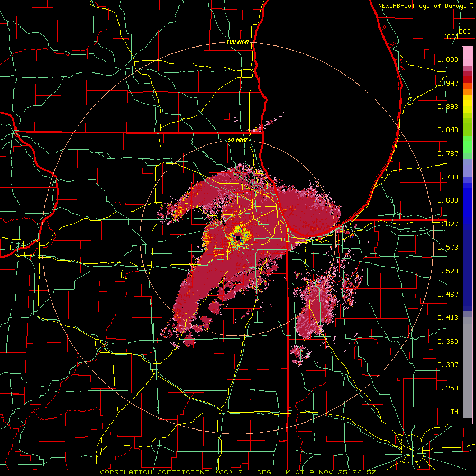Screen dimensions: 476x476
Task: Pick the periwinkle color bar segment
Action: point(467,168)
